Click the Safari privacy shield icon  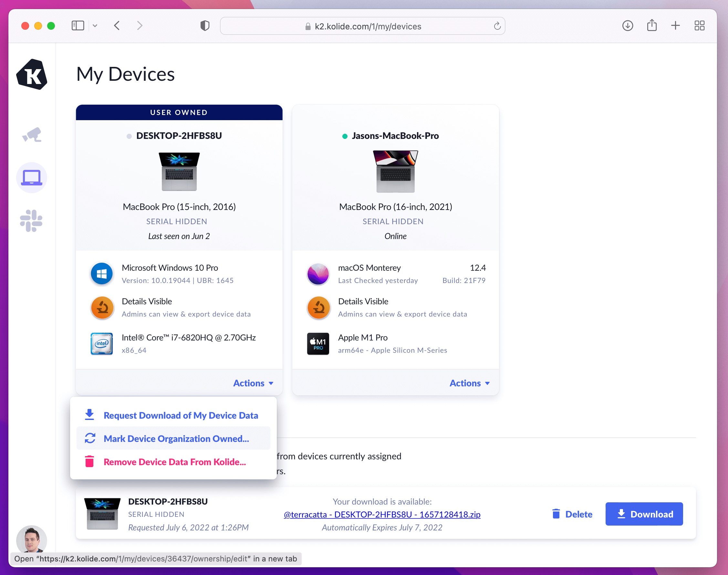(x=205, y=26)
